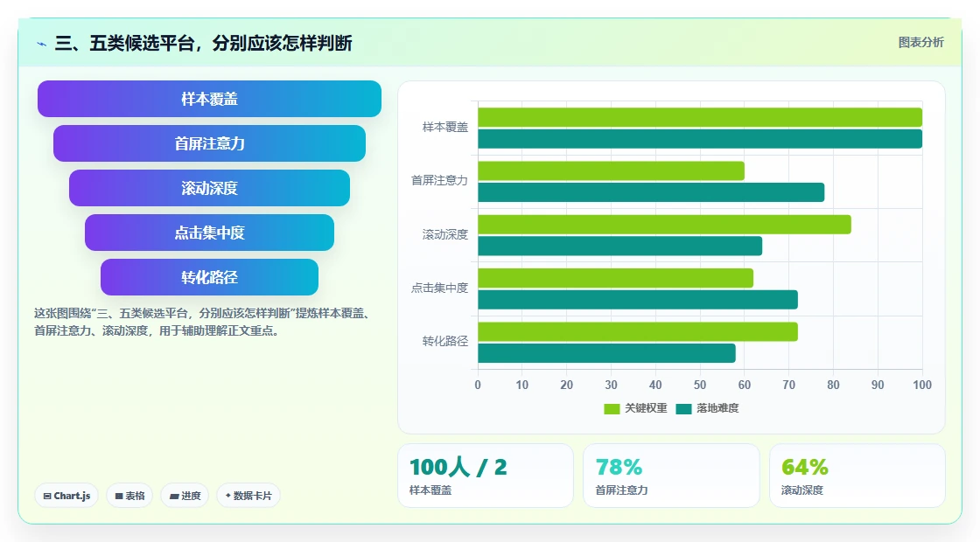Toggle the 关键权重 legend item

coord(635,408)
